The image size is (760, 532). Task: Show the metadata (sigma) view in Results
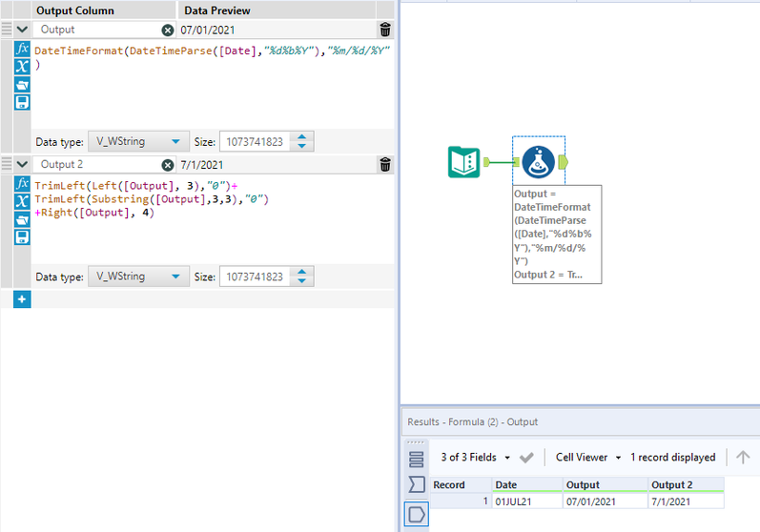point(417,484)
